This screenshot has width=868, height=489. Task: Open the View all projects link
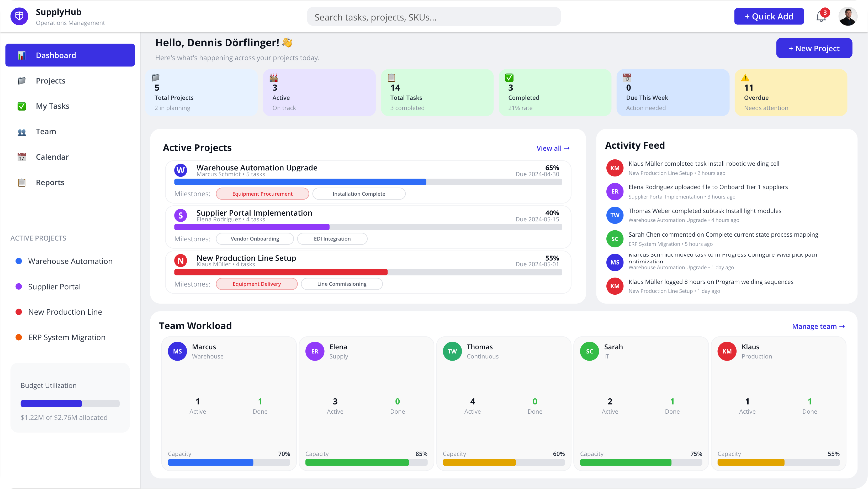point(552,148)
